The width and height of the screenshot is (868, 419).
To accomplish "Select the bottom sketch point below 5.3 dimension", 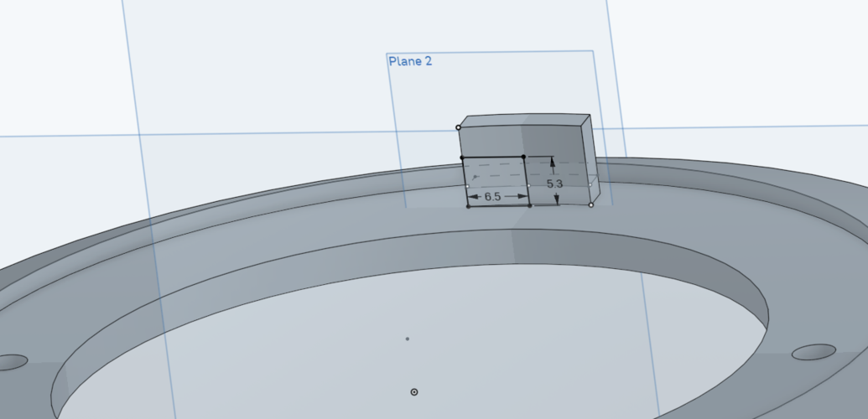I will pyautogui.click(x=530, y=206).
